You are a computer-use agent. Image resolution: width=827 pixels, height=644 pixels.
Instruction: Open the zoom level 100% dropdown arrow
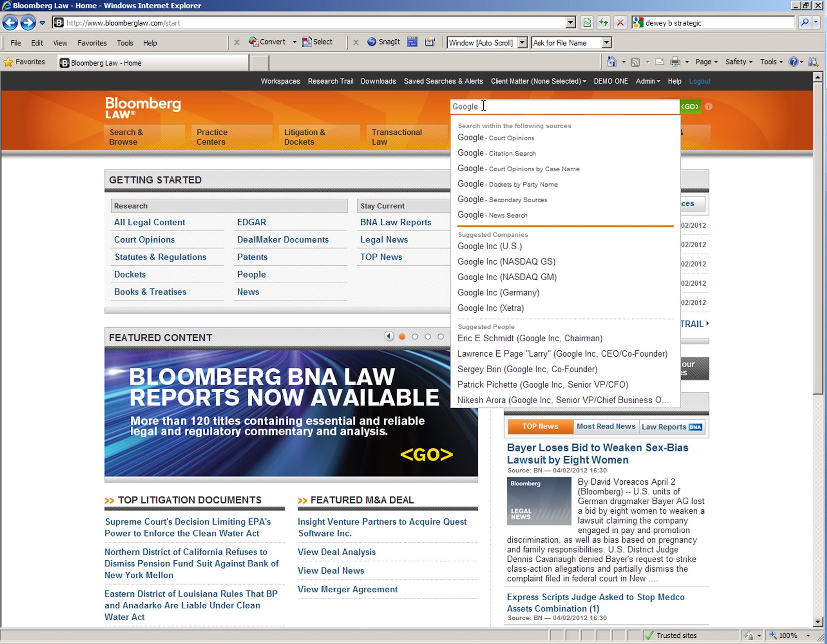tap(808, 636)
